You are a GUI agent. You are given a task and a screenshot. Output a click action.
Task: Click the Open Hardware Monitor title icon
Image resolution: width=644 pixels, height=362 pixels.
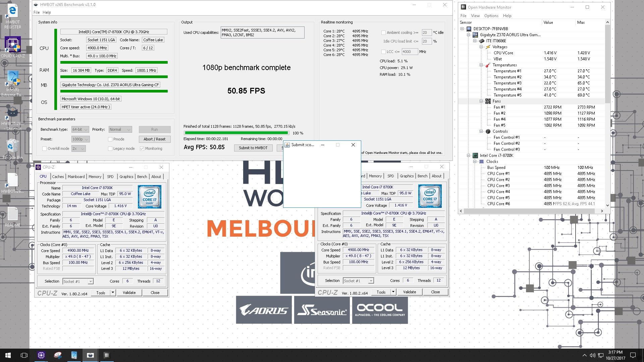coord(464,7)
